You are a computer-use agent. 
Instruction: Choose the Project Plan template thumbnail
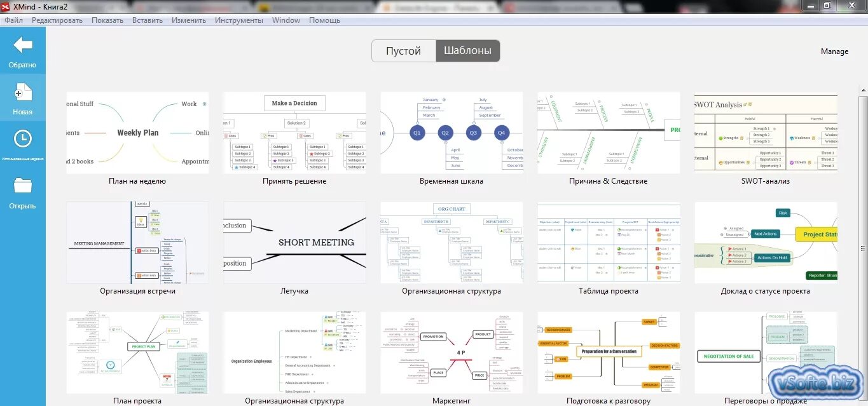137,352
